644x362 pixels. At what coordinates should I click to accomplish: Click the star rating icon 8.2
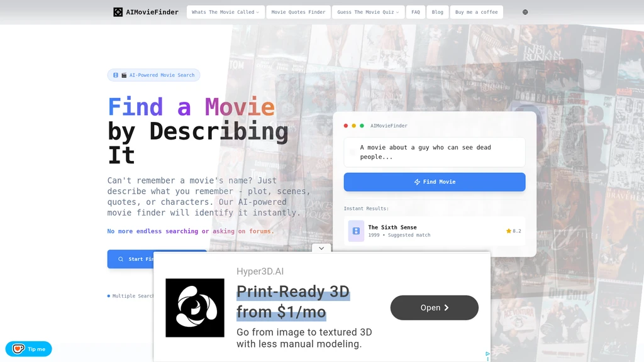tap(508, 231)
